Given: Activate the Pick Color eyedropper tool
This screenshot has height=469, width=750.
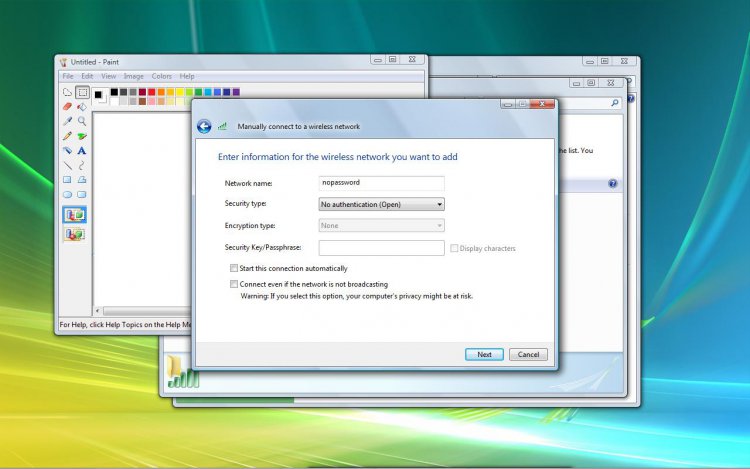Looking at the screenshot, I should [x=67, y=121].
